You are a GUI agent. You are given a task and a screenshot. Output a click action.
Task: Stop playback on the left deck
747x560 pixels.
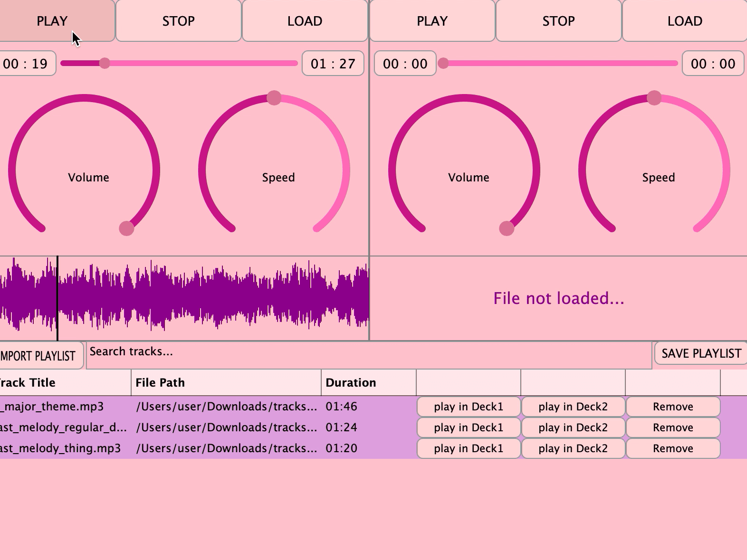(x=178, y=21)
